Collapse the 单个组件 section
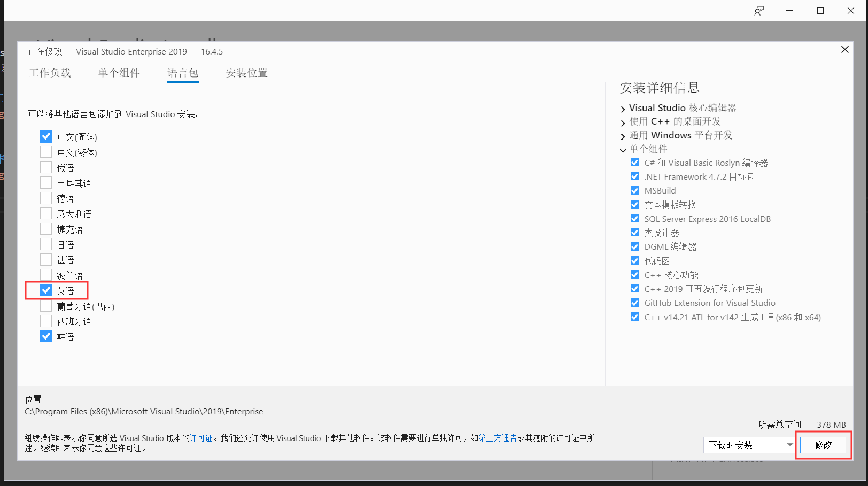 (x=623, y=150)
